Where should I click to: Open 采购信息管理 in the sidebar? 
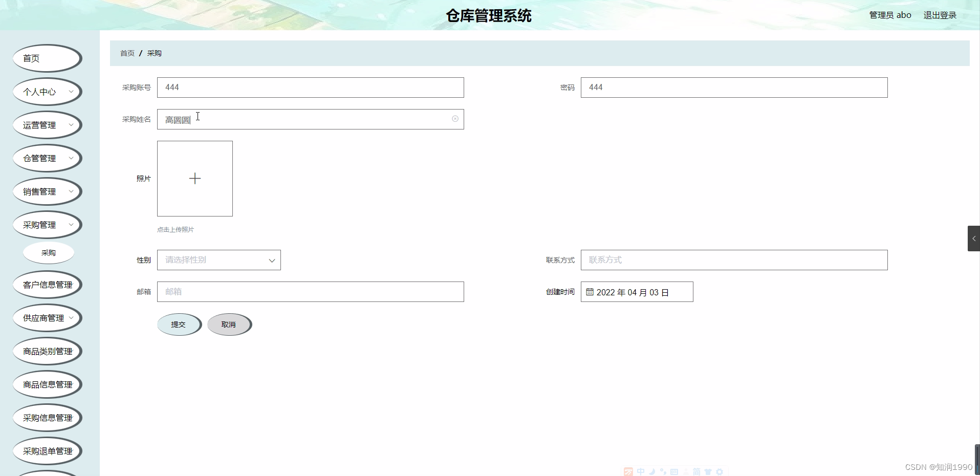(47, 418)
